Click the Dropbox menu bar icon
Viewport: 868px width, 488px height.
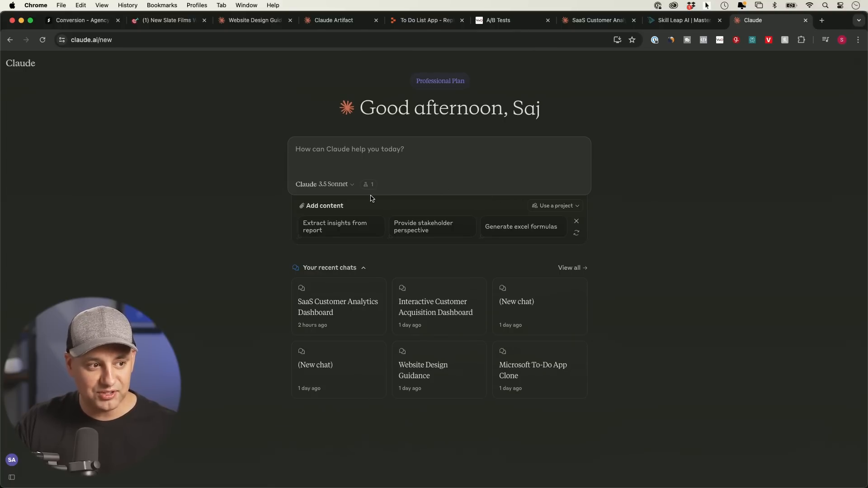click(690, 5)
